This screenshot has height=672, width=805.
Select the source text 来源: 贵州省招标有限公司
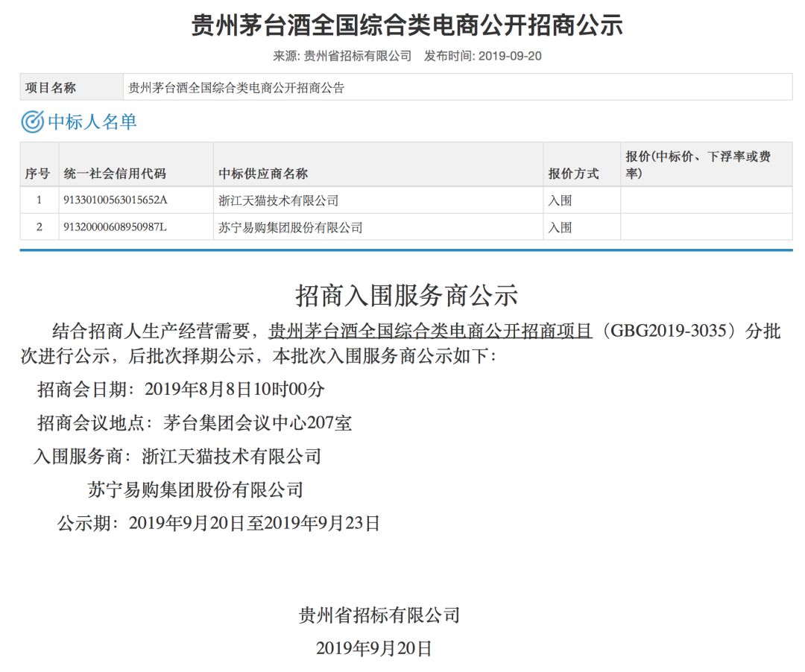[x=342, y=56]
